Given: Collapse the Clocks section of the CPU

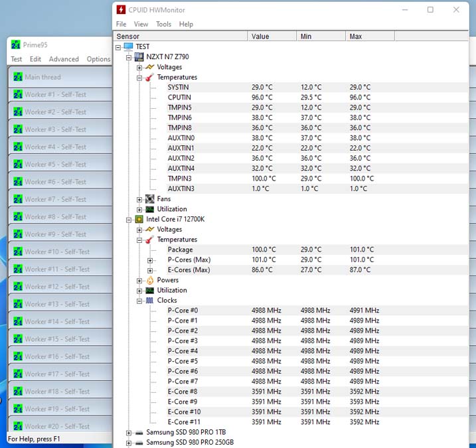Looking at the screenshot, I should coord(139,301).
